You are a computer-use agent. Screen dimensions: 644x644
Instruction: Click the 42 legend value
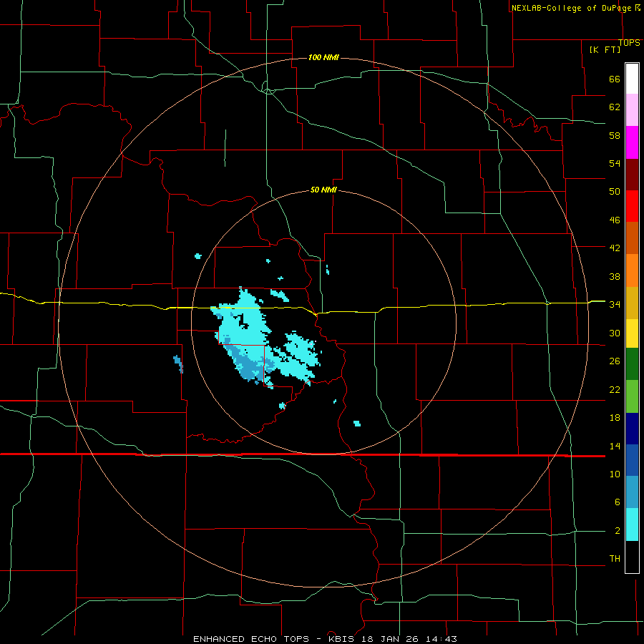[615, 248]
